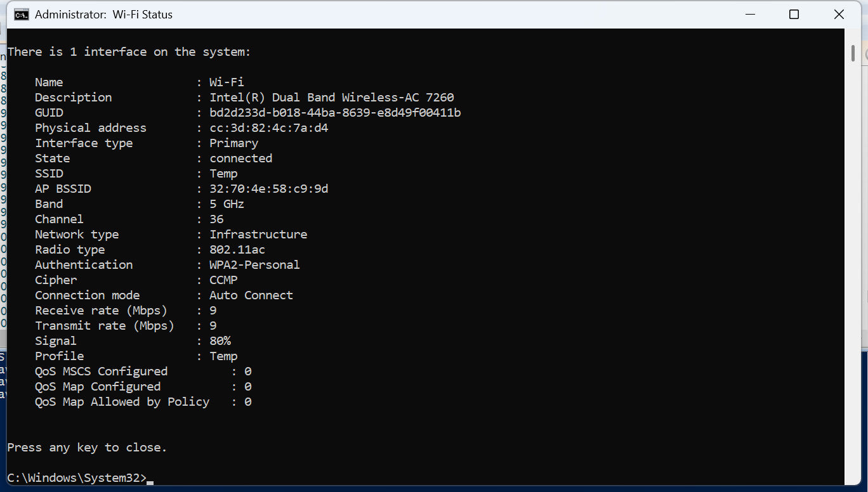Click the 'WPA2-Personal' authentication value
Screen dimensions: 868x492
coord(254,265)
